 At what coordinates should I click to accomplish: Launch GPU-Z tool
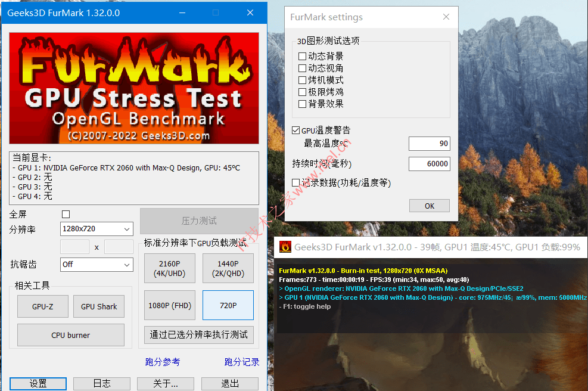pos(43,306)
